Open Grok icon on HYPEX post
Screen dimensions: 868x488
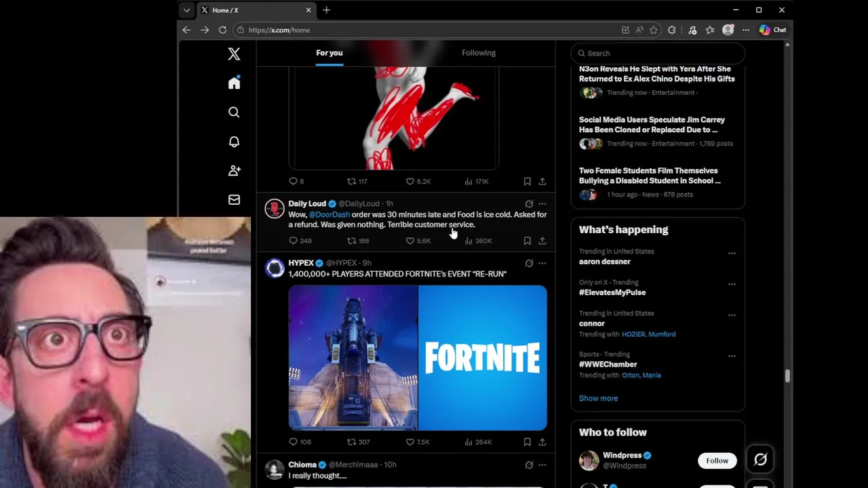click(529, 263)
